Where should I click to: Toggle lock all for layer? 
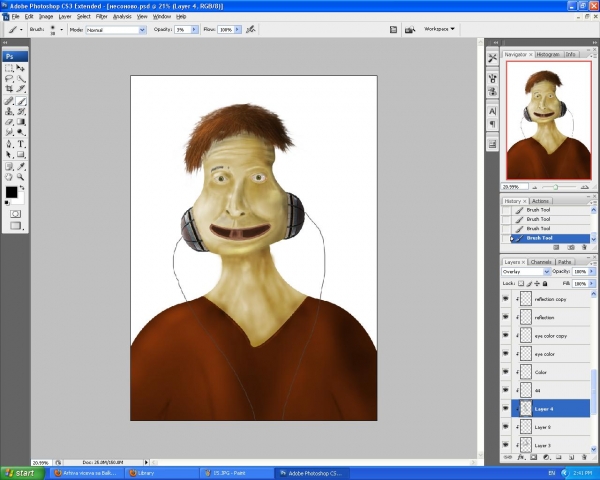(x=545, y=284)
